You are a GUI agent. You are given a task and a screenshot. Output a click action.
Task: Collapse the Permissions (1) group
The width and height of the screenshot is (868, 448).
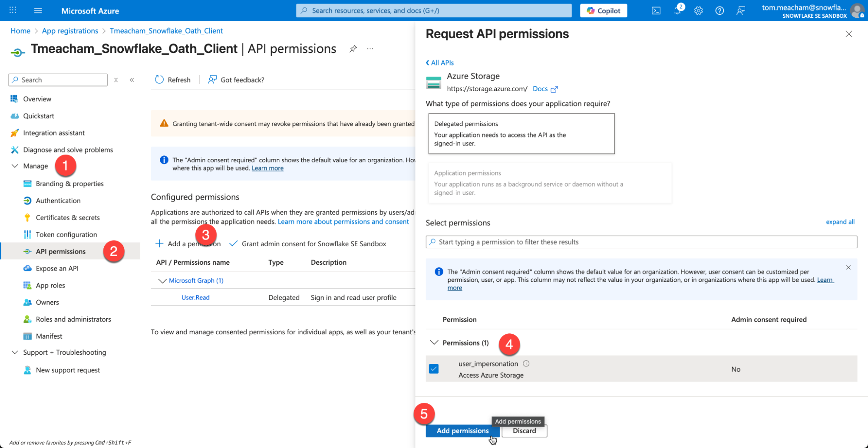tap(434, 343)
